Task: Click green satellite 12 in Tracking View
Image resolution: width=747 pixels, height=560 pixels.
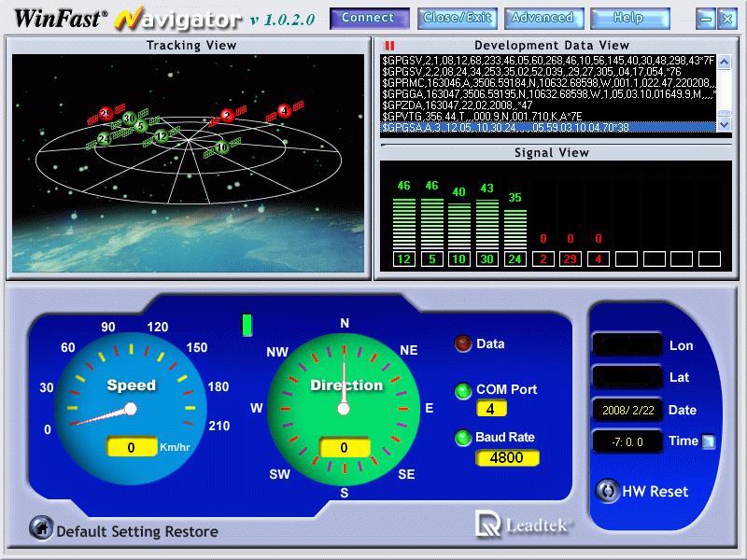Action: (162, 136)
